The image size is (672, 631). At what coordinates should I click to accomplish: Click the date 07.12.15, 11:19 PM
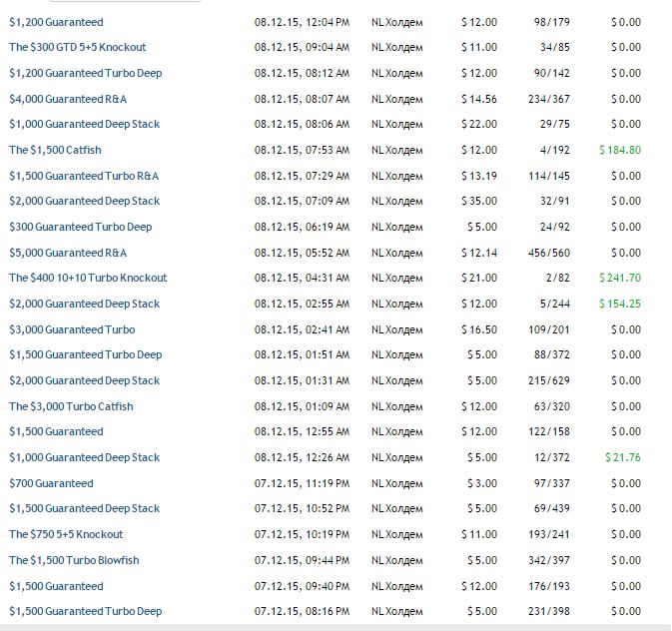(x=302, y=483)
